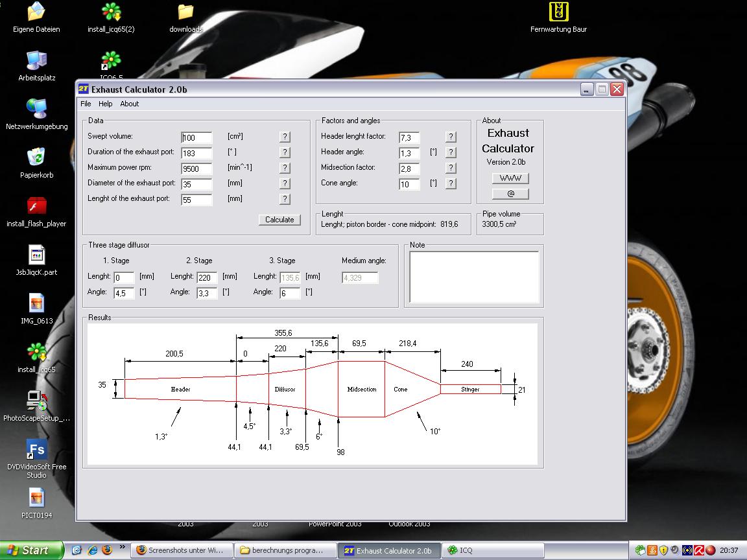Open the About menu
Screen dimensions: 747x560
click(x=129, y=104)
